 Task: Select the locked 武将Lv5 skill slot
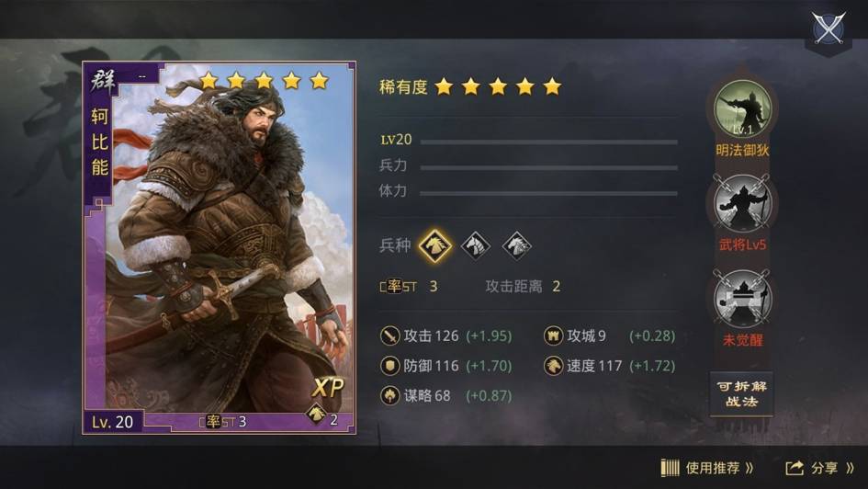click(x=742, y=203)
